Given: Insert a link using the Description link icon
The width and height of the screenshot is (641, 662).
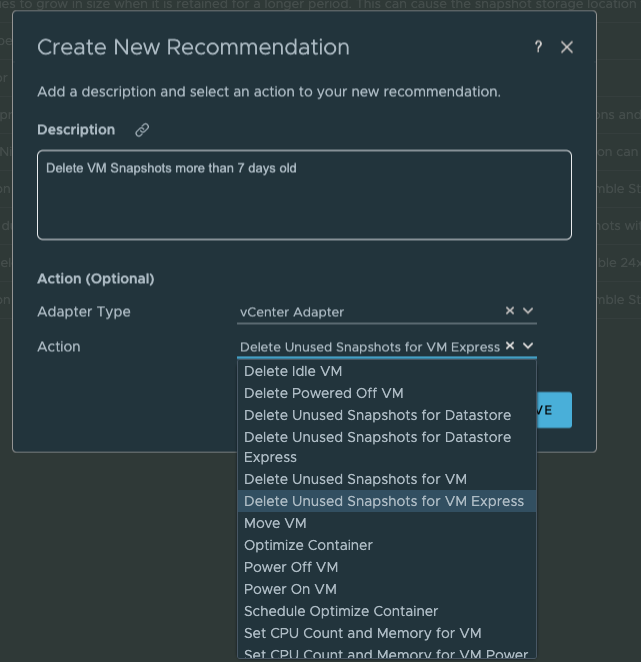Looking at the screenshot, I should [x=142, y=130].
